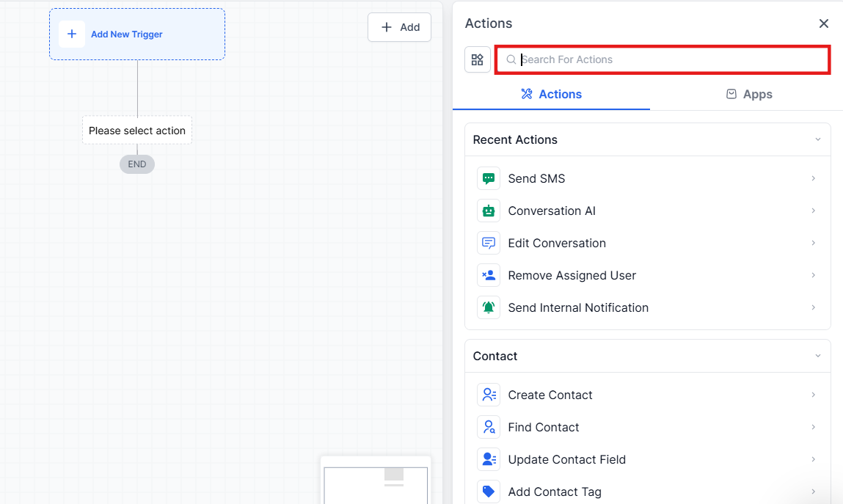The image size is (843, 504).
Task: Select the Please select action node
Action: pos(137,131)
